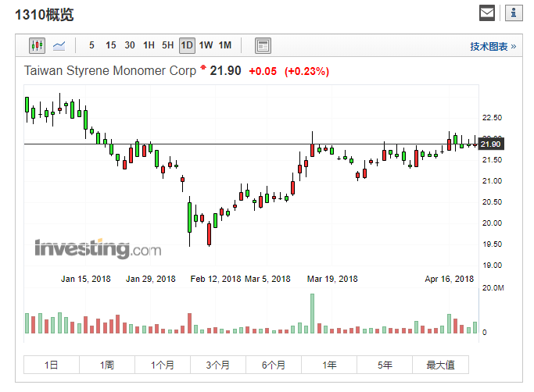Click the Mar 5, 2018 date label
Viewport: 534px width, 392px height.
(x=267, y=279)
